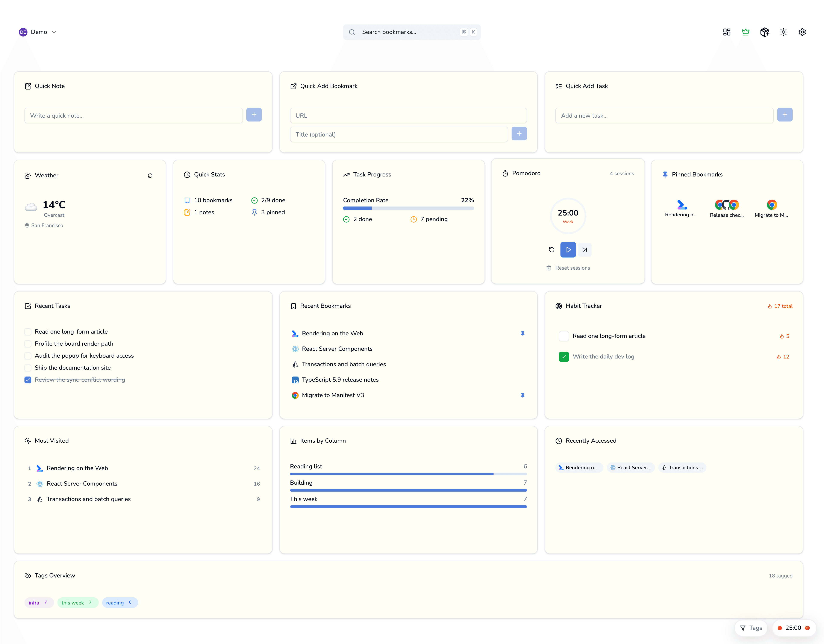Image resolution: width=824 pixels, height=644 pixels.
Task: Click the search magnifier icon
Action: 352,32
